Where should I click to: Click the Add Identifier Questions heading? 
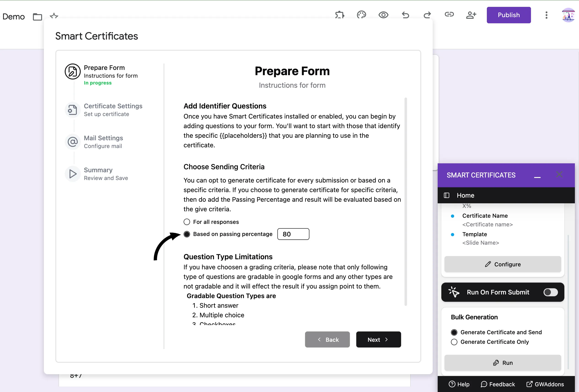(225, 106)
